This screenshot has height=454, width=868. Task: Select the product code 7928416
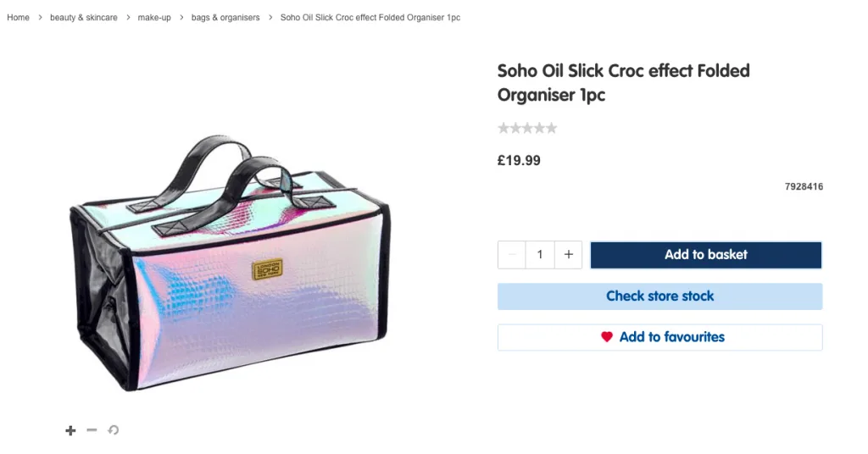tap(804, 186)
